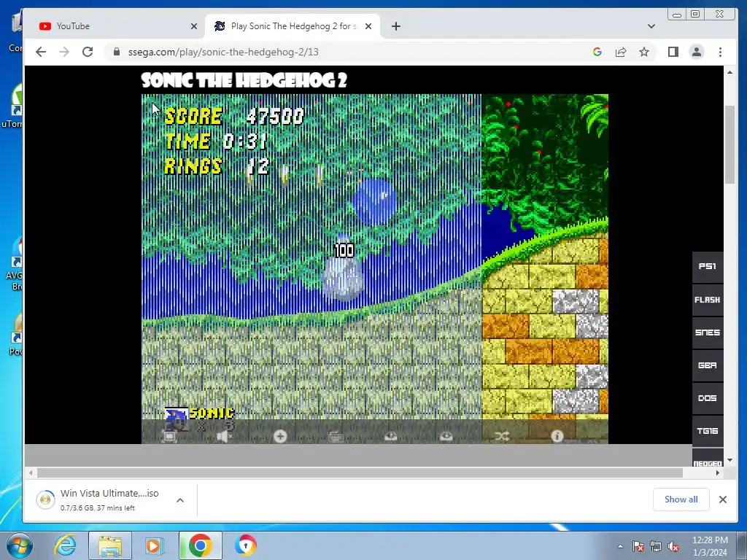Image resolution: width=747 pixels, height=560 pixels.
Task: Click the Sonic The Hedgehog 2 title
Action: coord(244,80)
